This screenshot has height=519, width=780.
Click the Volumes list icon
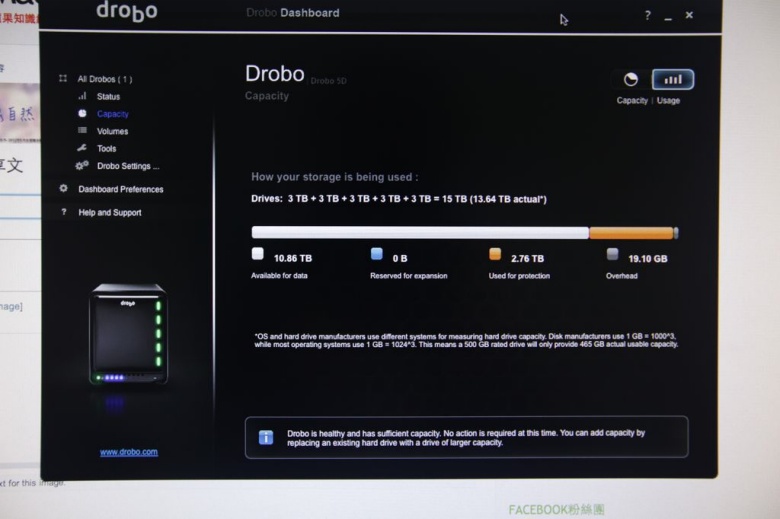click(x=83, y=130)
